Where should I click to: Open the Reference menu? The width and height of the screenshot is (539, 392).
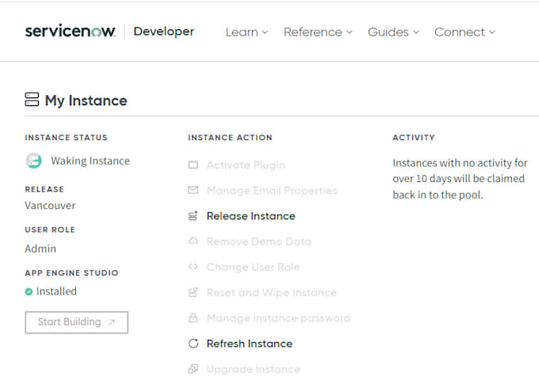click(x=318, y=32)
